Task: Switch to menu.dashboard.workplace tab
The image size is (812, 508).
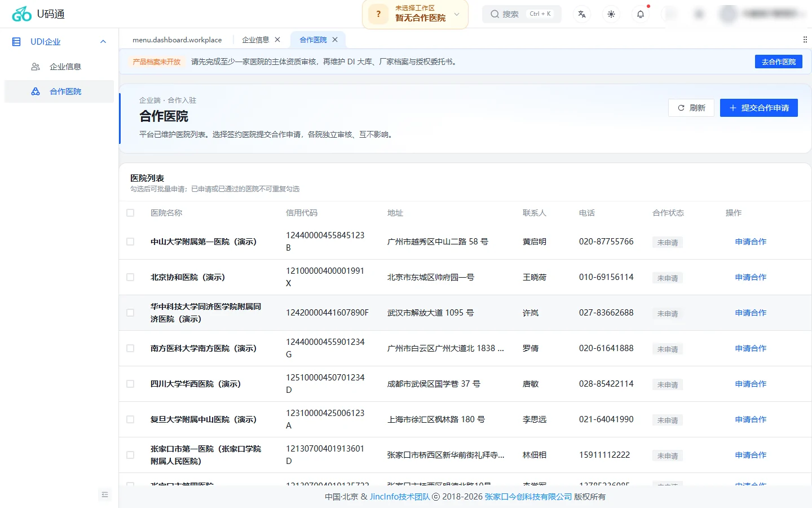Action: pos(177,40)
